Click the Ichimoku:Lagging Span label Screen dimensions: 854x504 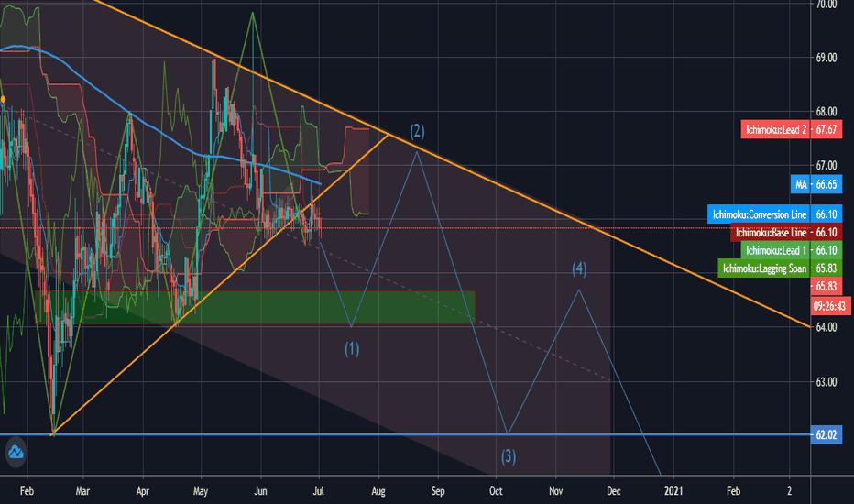tap(780, 268)
